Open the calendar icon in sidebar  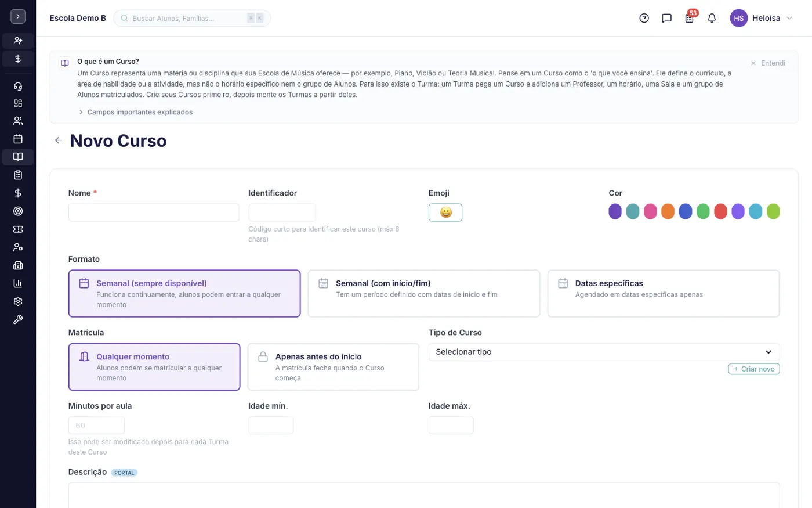(x=18, y=139)
